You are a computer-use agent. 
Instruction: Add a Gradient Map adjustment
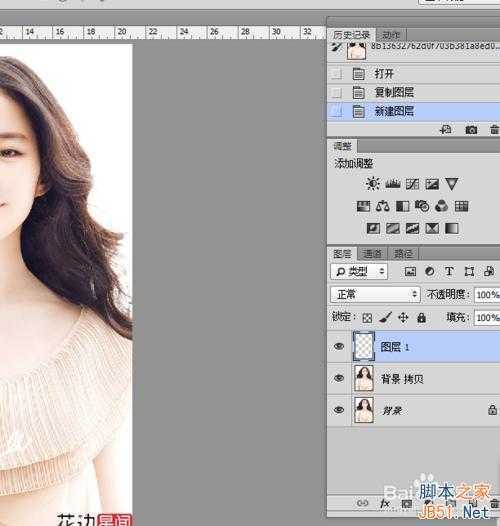451,228
